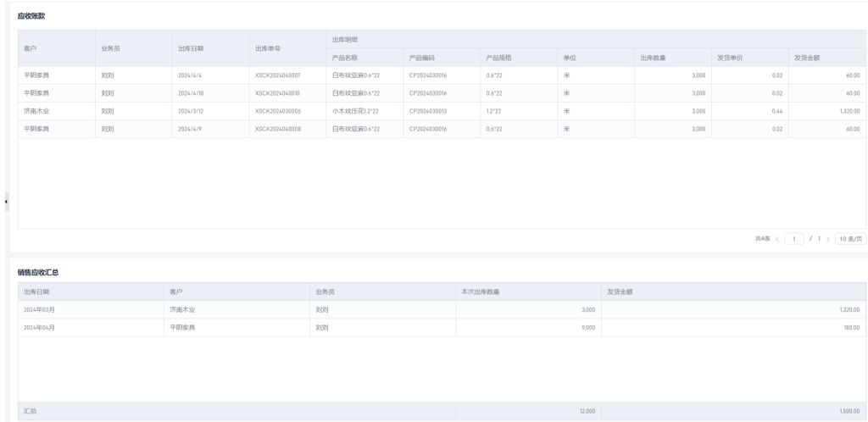Click the page number input field
The height and width of the screenshot is (422, 868).
tap(795, 239)
